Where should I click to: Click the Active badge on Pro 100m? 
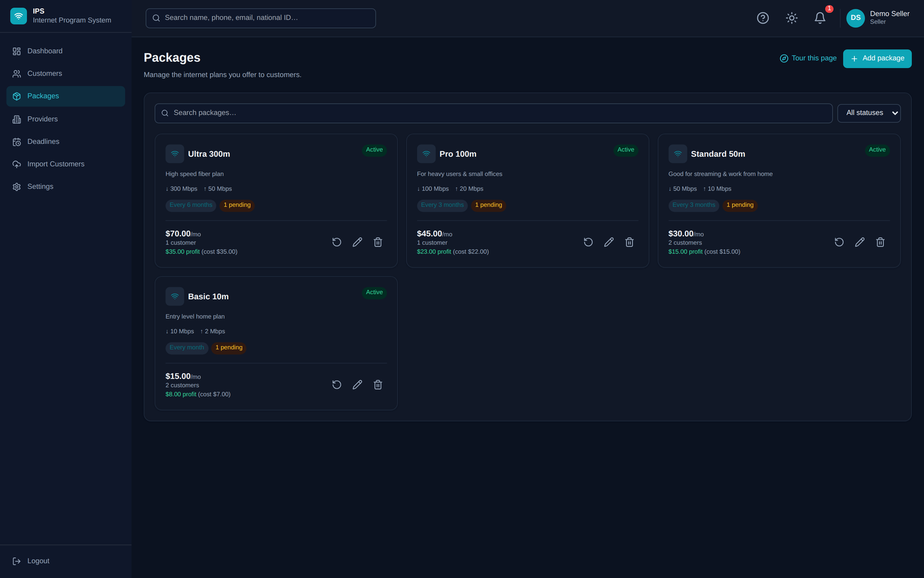(x=626, y=150)
